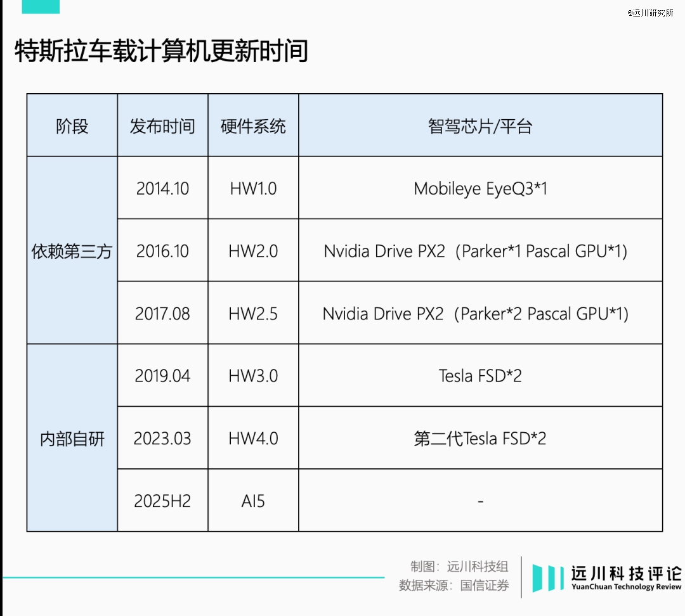Click the 远川科技评论 brand name
The height and width of the screenshot is (616, 685).
[x=626, y=573]
